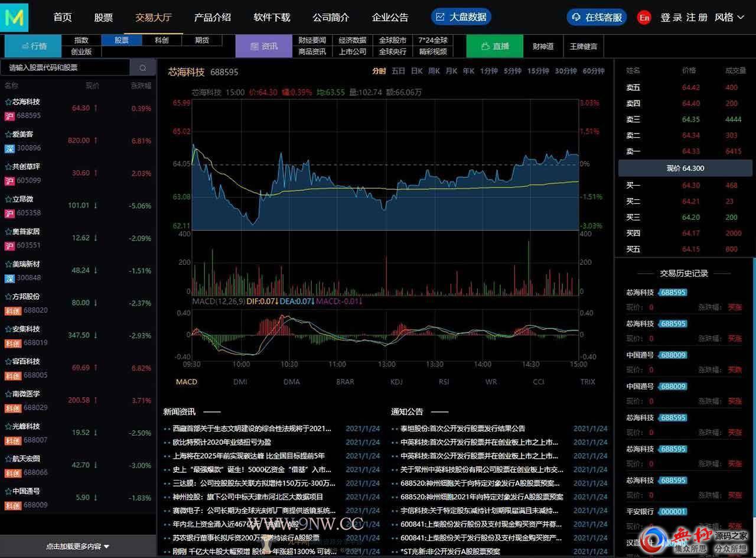Star 中国通号 in the stock list
Viewport: 756px width, 558px height.
click(8, 491)
